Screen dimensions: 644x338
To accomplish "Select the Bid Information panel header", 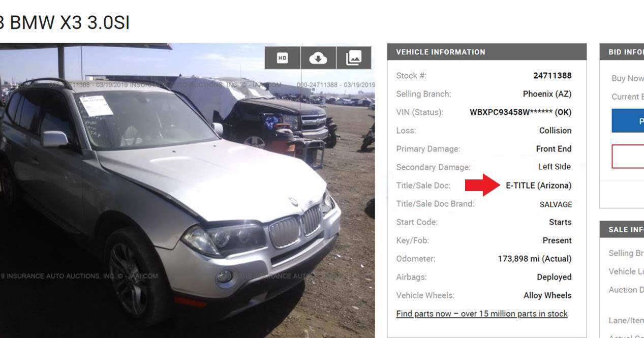I will [622, 52].
